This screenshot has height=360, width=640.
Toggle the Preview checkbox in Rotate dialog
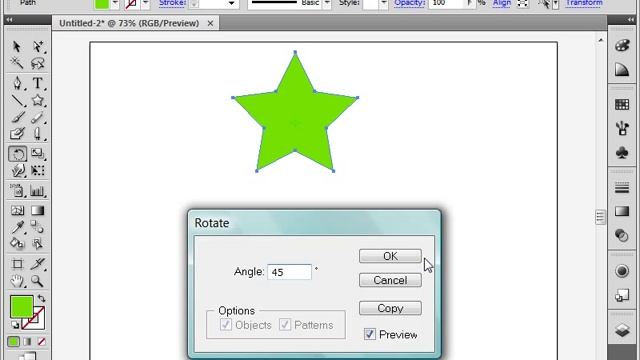click(370, 334)
